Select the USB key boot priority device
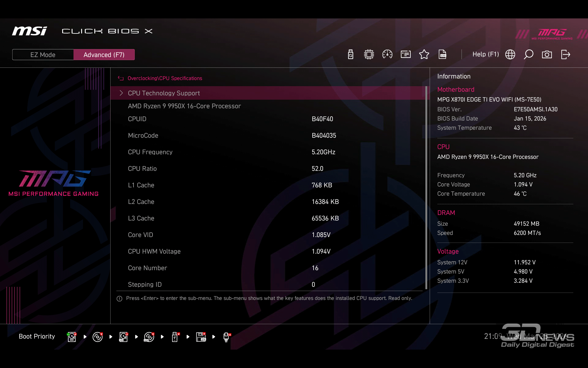 (x=175, y=337)
